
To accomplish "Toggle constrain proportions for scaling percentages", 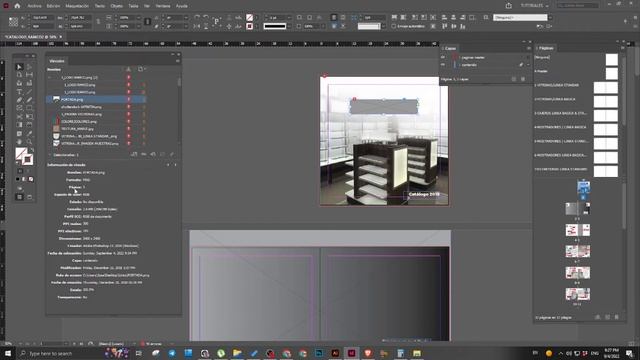I will [x=148, y=22].
